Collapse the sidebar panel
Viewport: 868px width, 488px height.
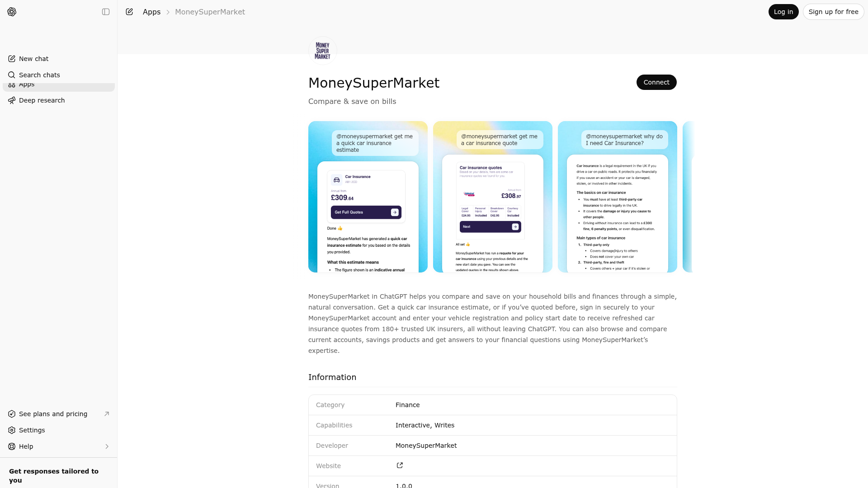click(106, 12)
